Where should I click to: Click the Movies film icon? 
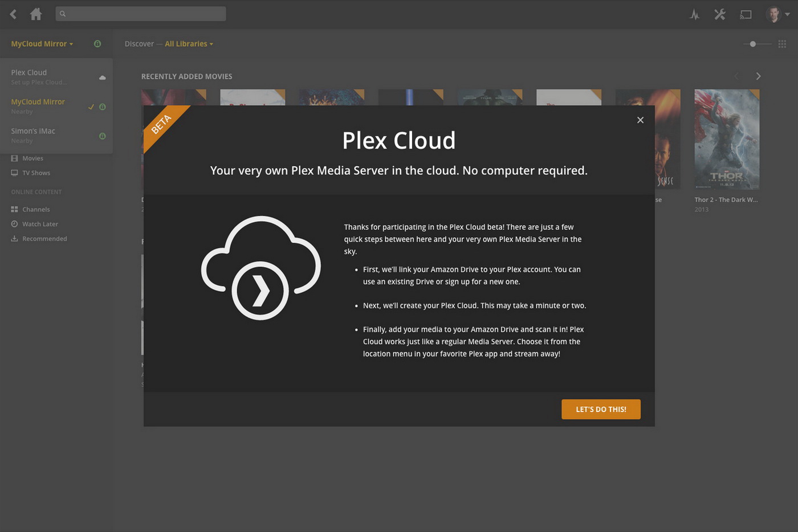click(15, 158)
